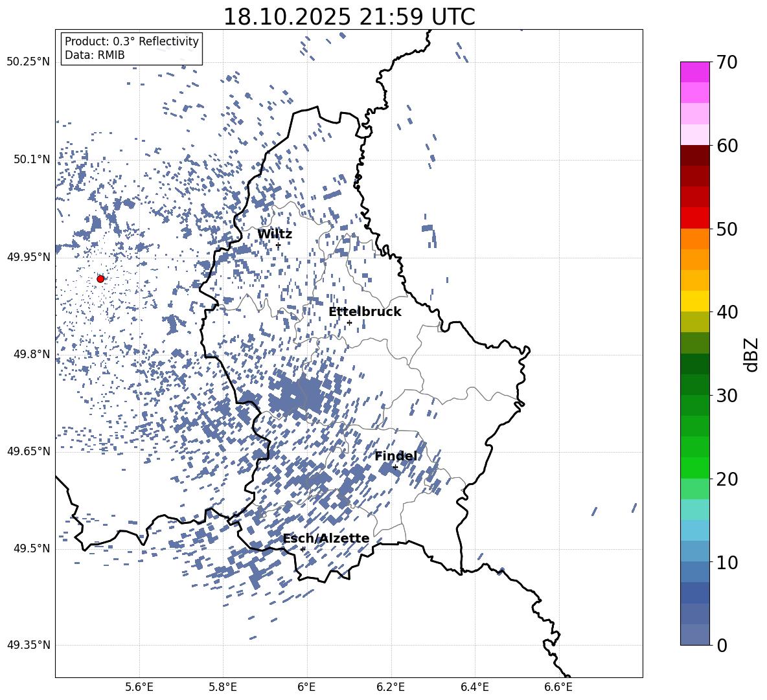The height and width of the screenshot is (700, 767).
Task: Click the Esch/Alzette station cross marker
Action: click(x=303, y=549)
